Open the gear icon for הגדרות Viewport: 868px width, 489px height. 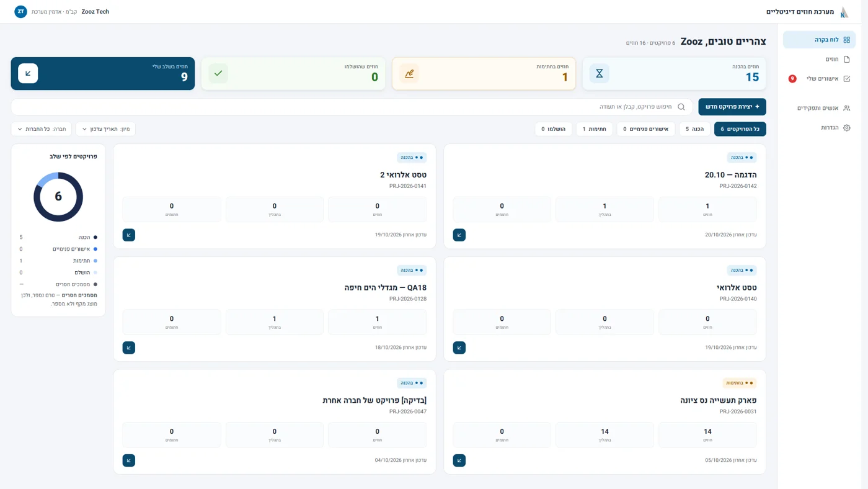846,128
